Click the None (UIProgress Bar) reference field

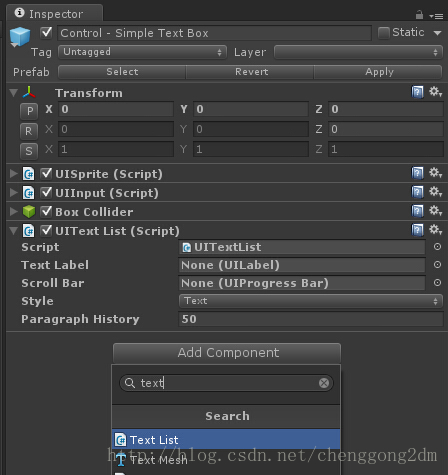tap(302, 283)
